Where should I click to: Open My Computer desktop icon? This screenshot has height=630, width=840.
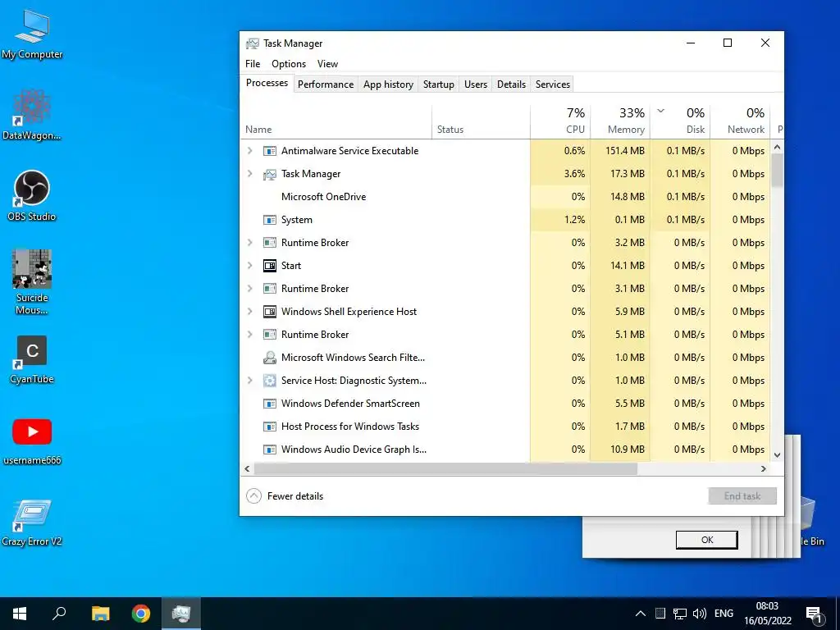(x=32, y=34)
